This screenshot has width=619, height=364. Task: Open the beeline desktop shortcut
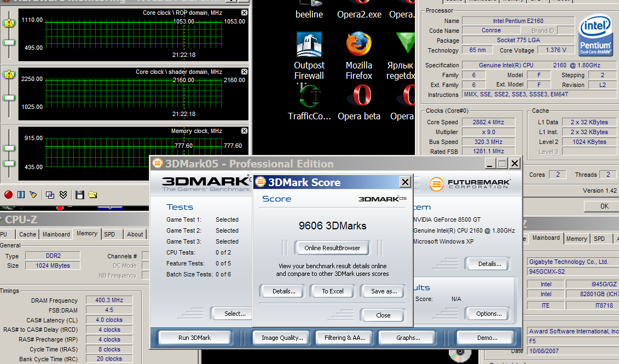[309, 9]
